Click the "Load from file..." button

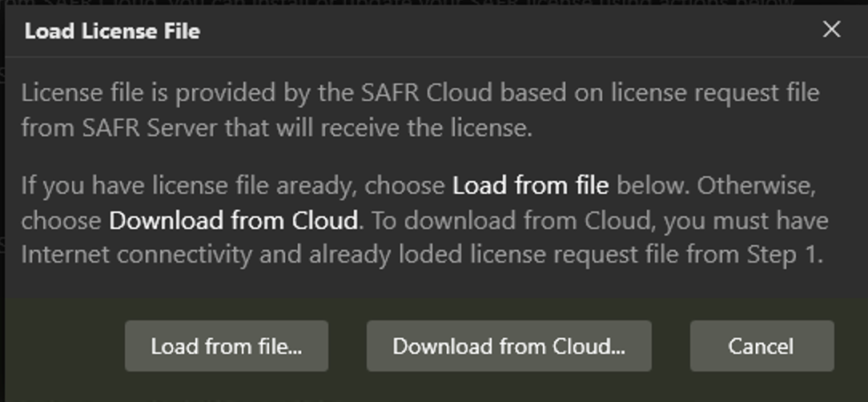226,346
